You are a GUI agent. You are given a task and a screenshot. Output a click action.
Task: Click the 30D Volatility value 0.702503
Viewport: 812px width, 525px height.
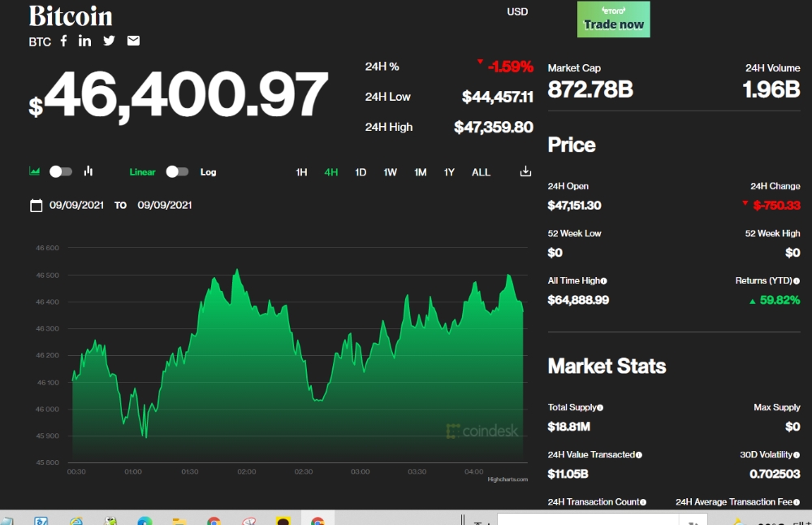click(775, 474)
